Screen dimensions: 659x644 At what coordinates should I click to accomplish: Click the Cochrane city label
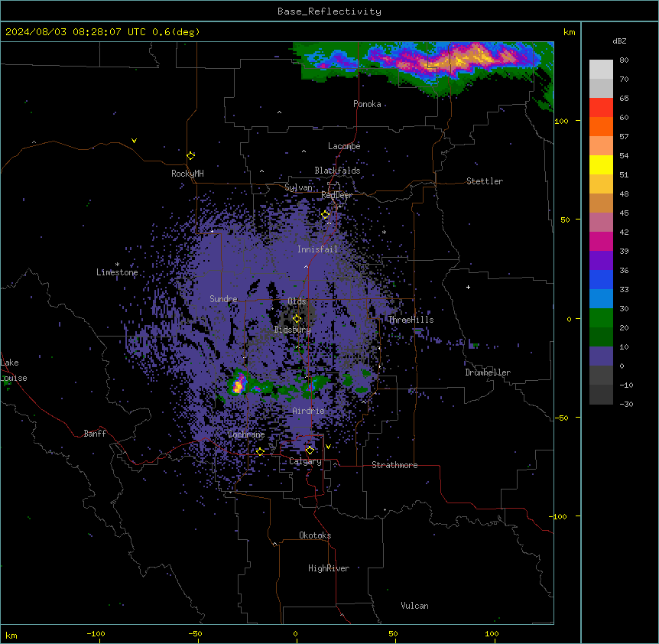(246, 434)
